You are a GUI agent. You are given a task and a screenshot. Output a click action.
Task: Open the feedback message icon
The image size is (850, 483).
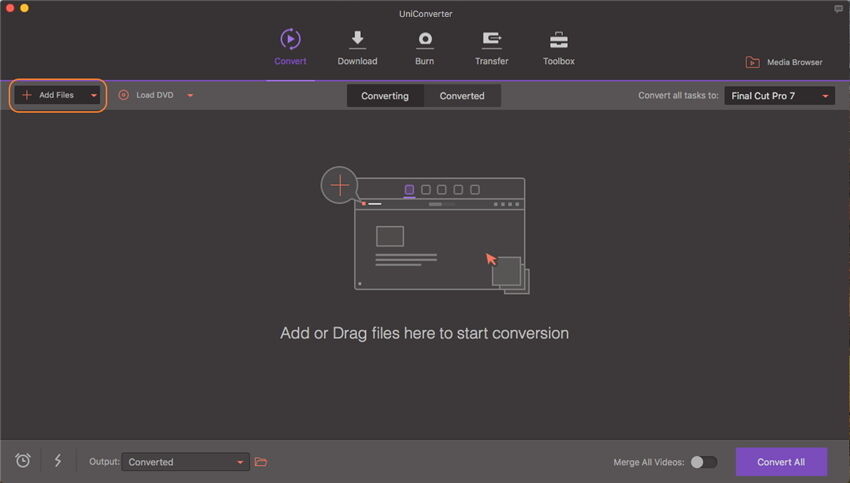pyautogui.click(x=839, y=9)
